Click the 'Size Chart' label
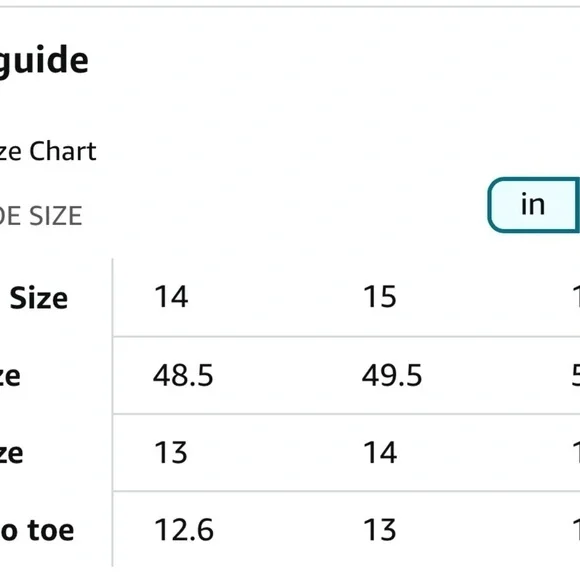 (x=48, y=151)
